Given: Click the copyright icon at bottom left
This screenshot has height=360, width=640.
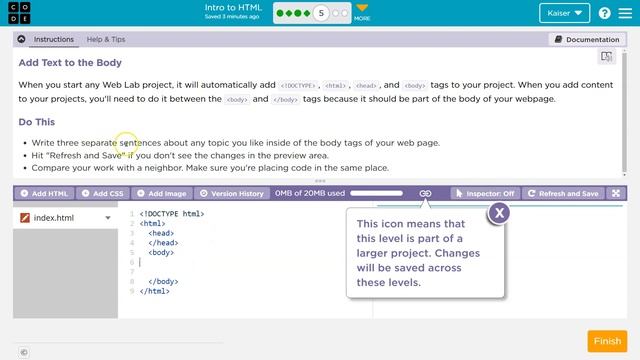Looking at the screenshot, I should pos(24,352).
